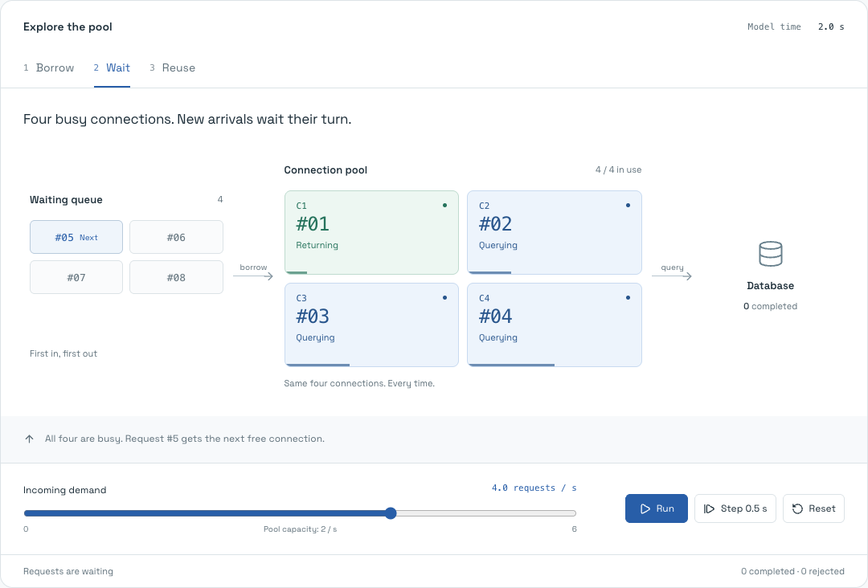Click the 'Requests are waiting' status text
The width and height of the screenshot is (868, 588).
68,571
